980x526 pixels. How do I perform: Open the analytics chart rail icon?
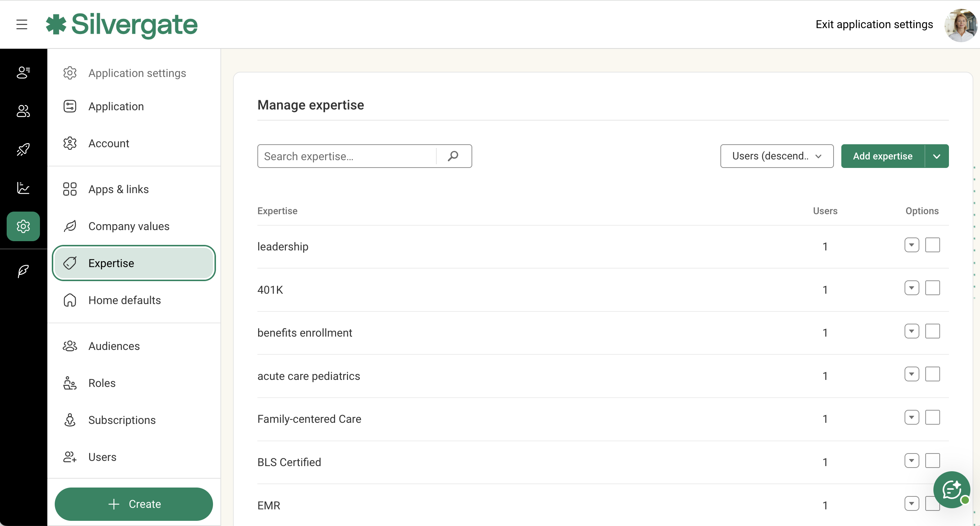pyautogui.click(x=23, y=188)
